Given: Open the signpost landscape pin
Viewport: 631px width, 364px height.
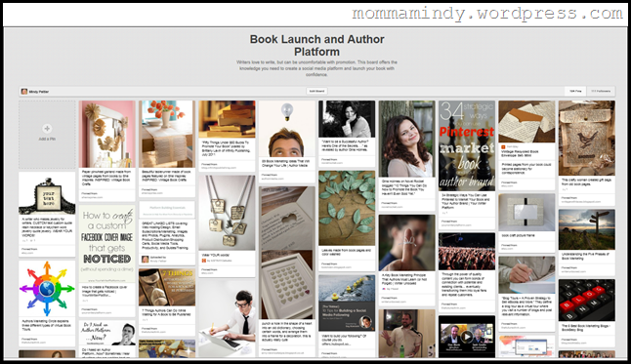Looking at the screenshot, I should point(587,229).
